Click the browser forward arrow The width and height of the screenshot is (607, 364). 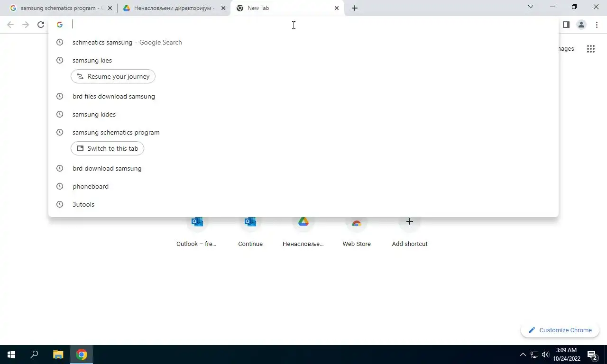(26, 25)
